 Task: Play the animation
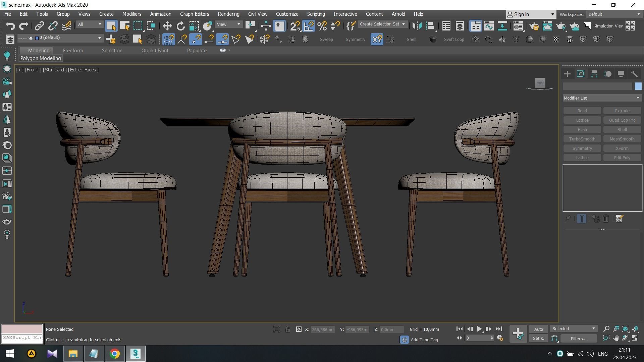click(x=479, y=329)
